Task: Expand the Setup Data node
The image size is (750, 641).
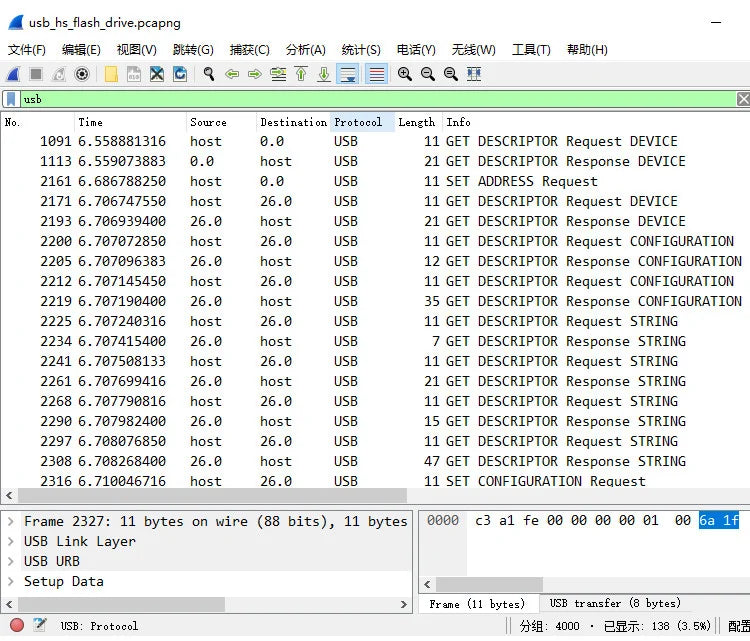Action: tap(11, 581)
